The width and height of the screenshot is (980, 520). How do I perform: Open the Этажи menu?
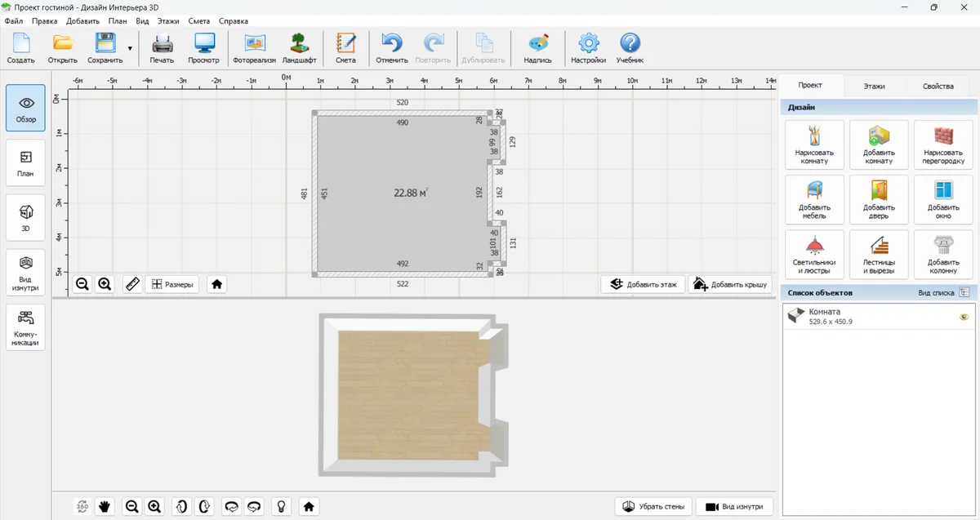(168, 20)
